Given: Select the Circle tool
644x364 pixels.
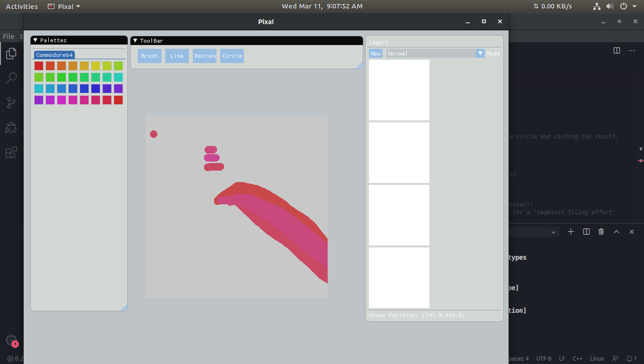Looking at the screenshot, I should click(231, 55).
